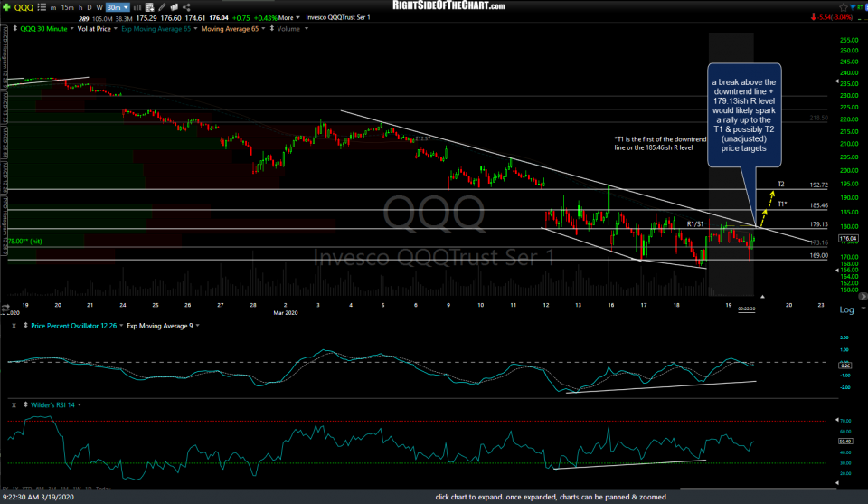Click the RightSideOfTheChart.com logo
The image size is (868, 504).
pyautogui.click(x=448, y=5)
